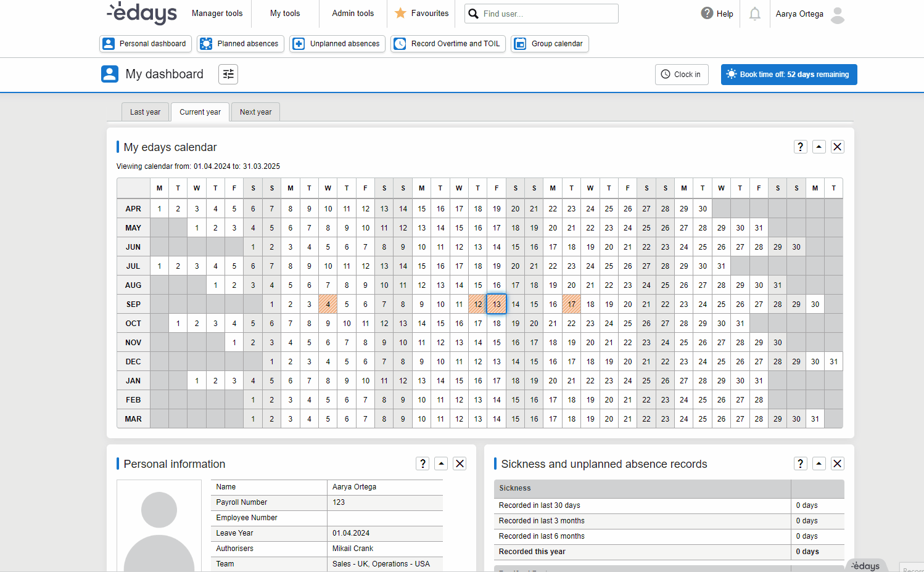Show help for Personal information panel
The width and height of the screenshot is (924, 572).
pyautogui.click(x=423, y=464)
